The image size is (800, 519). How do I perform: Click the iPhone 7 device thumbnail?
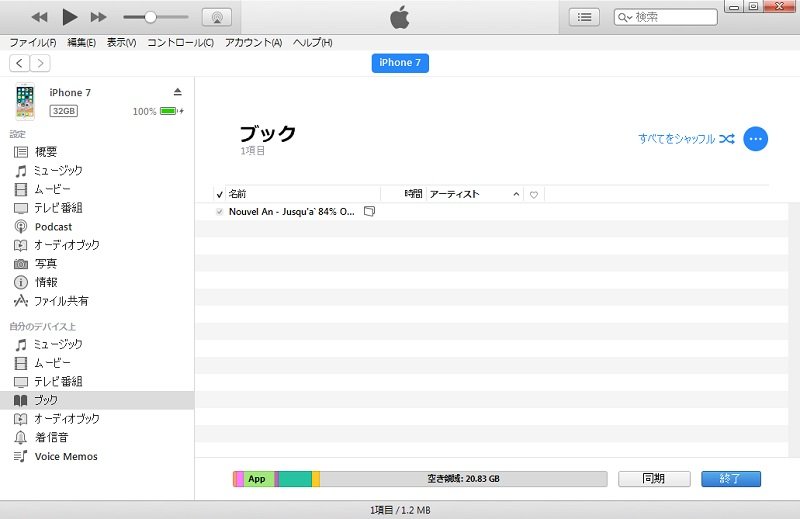[x=24, y=101]
